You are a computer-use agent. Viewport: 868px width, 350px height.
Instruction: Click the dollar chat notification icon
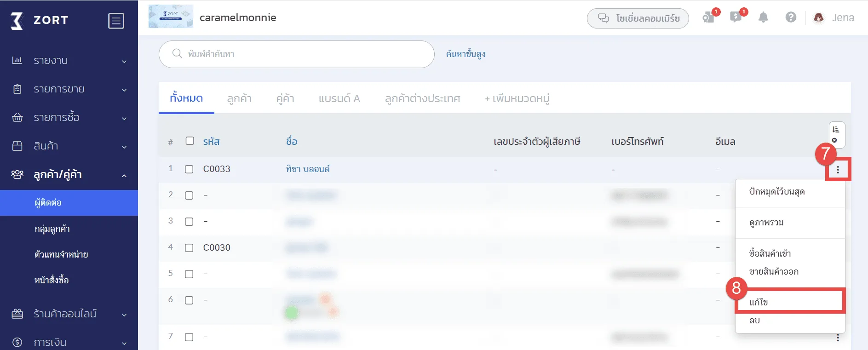pos(736,17)
